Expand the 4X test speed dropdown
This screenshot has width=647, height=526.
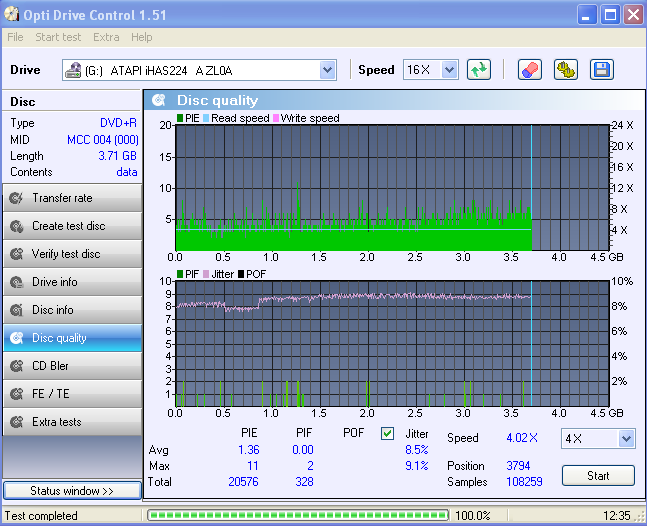click(626, 438)
